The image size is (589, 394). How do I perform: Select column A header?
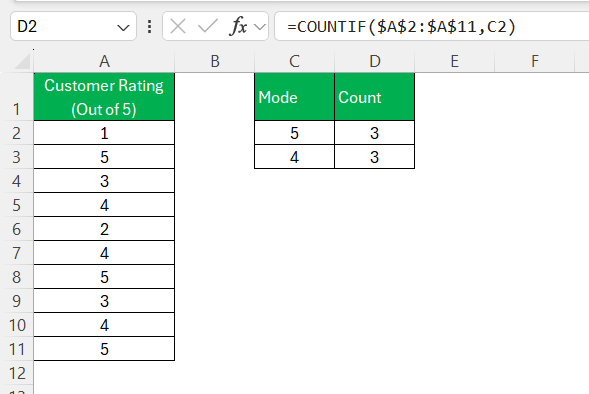104,61
